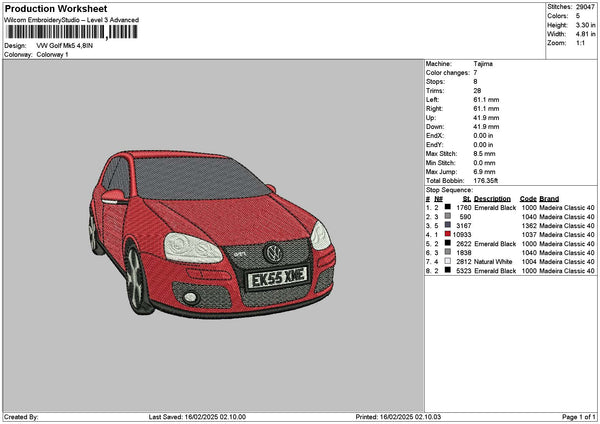The width and height of the screenshot is (600, 424).
Task: Click the 'Printed: 16/02/2025 02.10.03' footer text
Action: (x=398, y=417)
